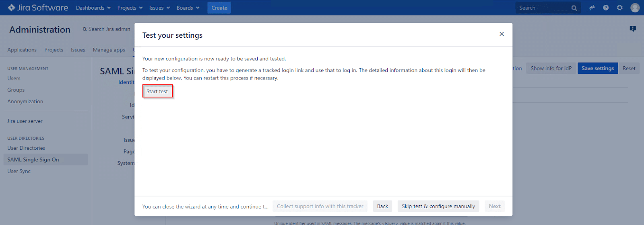The width and height of the screenshot is (644, 225).
Task: Open the Issues dropdown menu
Action: click(x=159, y=8)
